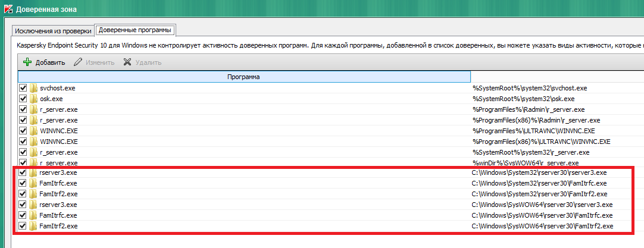Click folder icon of FamItrf2.exe in System32\rserver30

[33, 194]
